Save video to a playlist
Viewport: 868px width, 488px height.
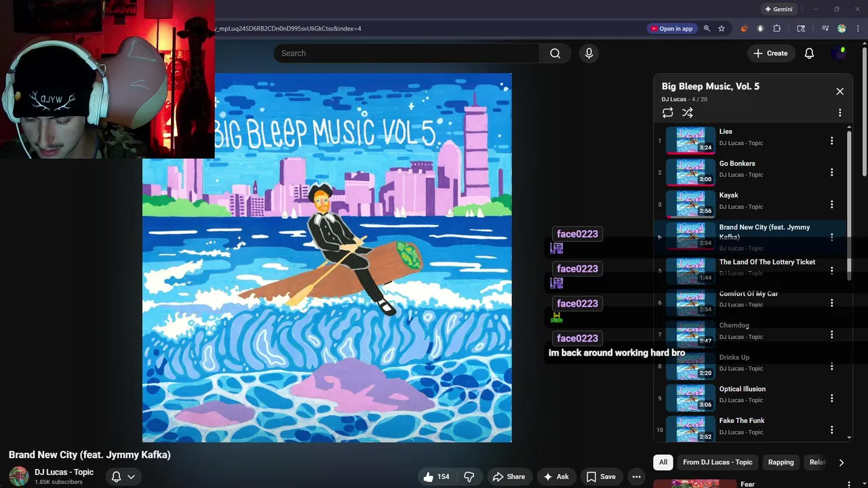click(x=601, y=476)
